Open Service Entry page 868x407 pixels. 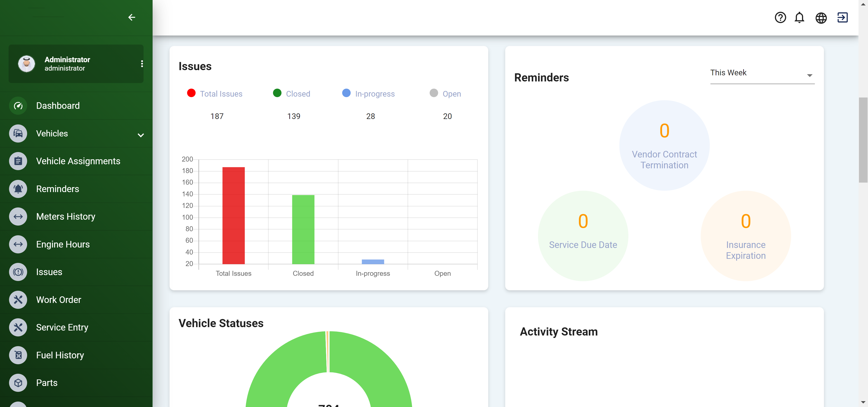[x=76, y=327]
